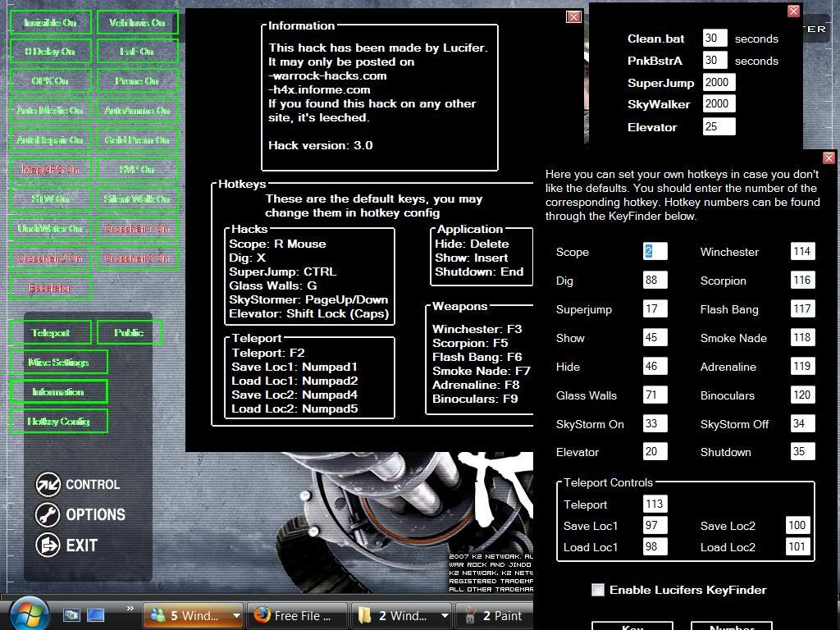Click the Superjump hotkey field showing 17
Screen dimensions: 840x630
pyautogui.click(x=655, y=308)
